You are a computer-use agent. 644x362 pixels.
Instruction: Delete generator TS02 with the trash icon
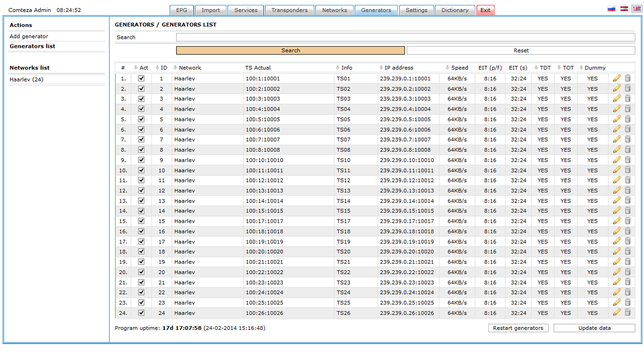click(x=627, y=88)
